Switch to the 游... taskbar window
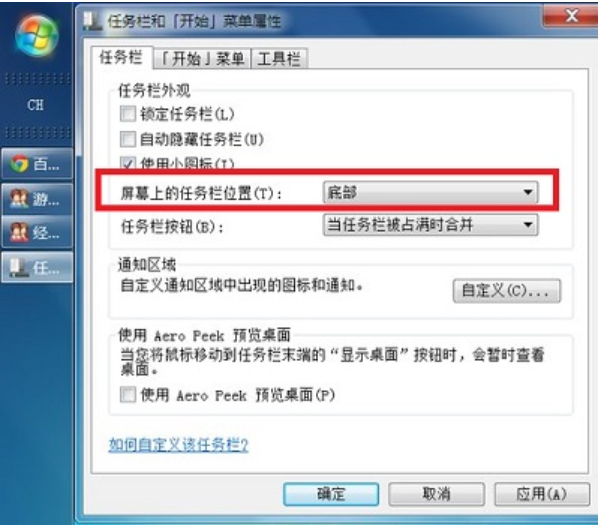 pyautogui.click(x=37, y=199)
